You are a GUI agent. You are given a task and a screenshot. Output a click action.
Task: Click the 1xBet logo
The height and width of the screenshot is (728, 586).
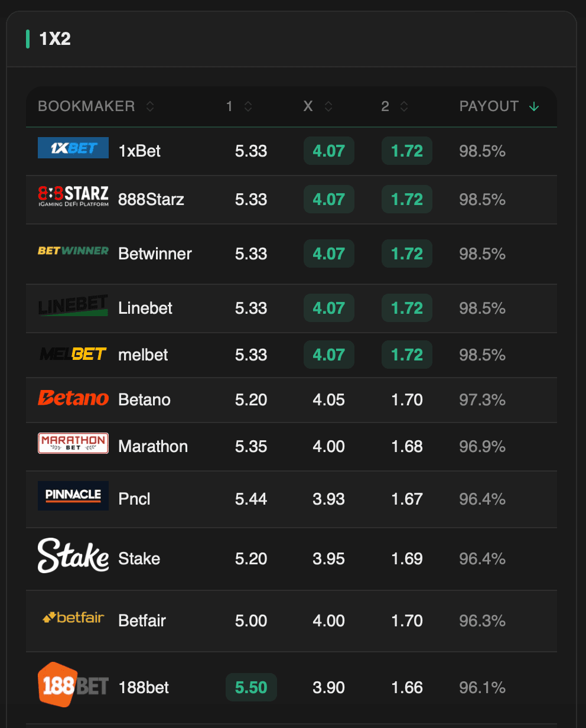click(x=73, y=148)
